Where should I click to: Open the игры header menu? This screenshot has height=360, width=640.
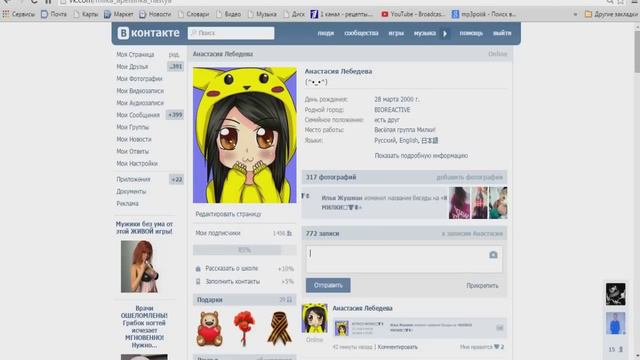click(x=396, y=33)
